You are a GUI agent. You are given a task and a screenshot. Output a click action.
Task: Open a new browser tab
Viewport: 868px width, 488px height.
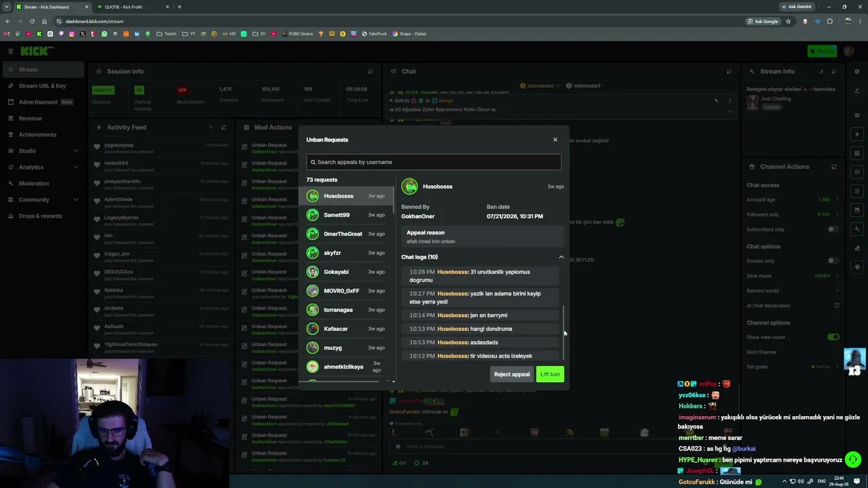pos(179,7)
